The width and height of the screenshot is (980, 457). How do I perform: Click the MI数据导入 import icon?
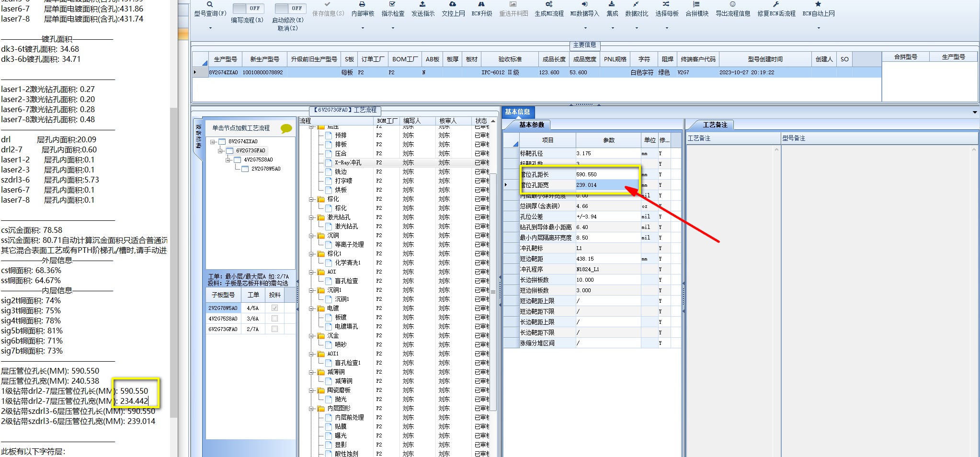click(584, 4)
